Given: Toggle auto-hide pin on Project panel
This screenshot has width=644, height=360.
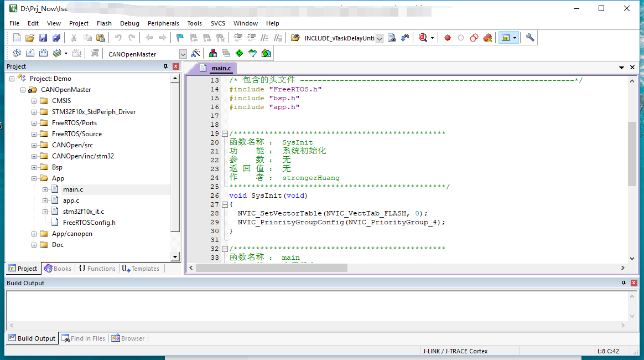Looking at the screenshot, I should [x=165, y=66].
